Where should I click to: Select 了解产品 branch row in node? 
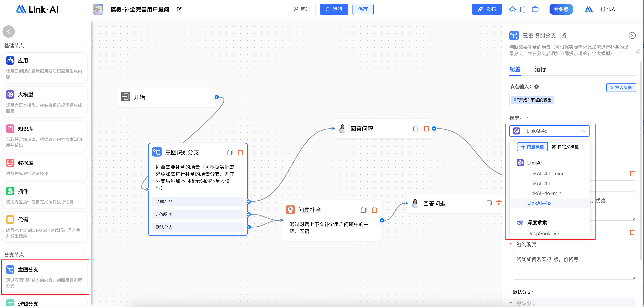point(198,202)
